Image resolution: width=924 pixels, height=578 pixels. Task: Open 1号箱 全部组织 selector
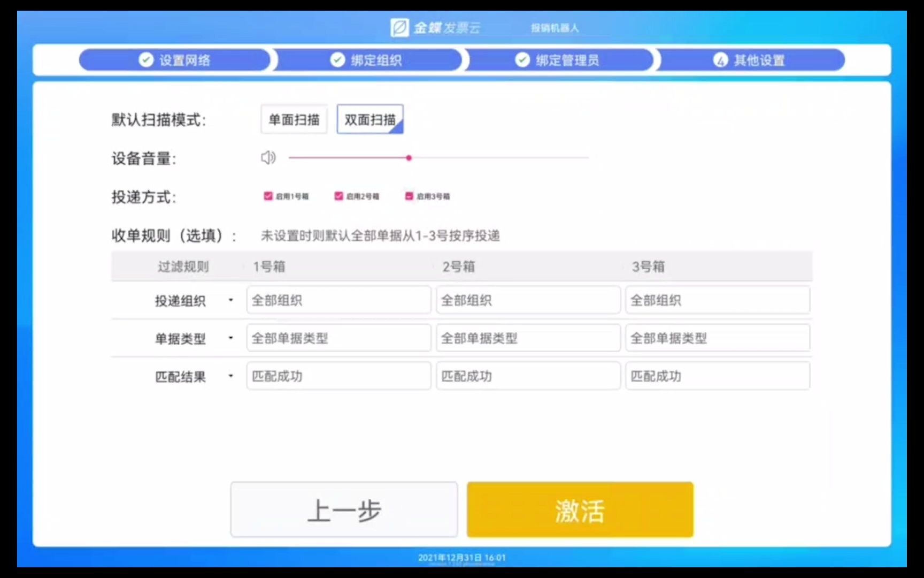tap(338, 300)
